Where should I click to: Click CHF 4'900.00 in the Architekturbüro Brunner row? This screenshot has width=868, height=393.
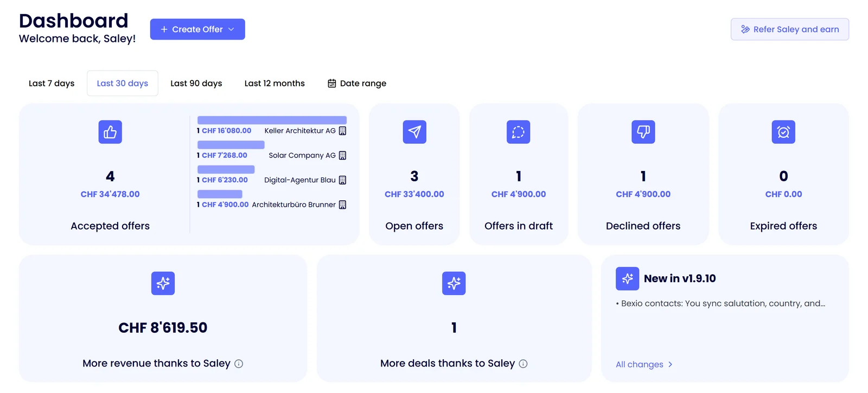pyautogui.click(x=225, y=205)
